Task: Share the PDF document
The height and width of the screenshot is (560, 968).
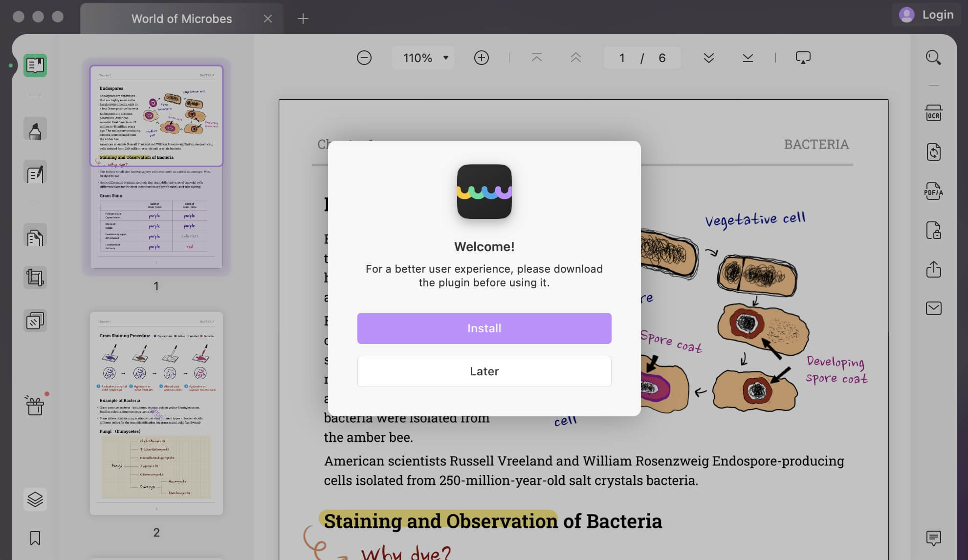Action: (934, 270)
